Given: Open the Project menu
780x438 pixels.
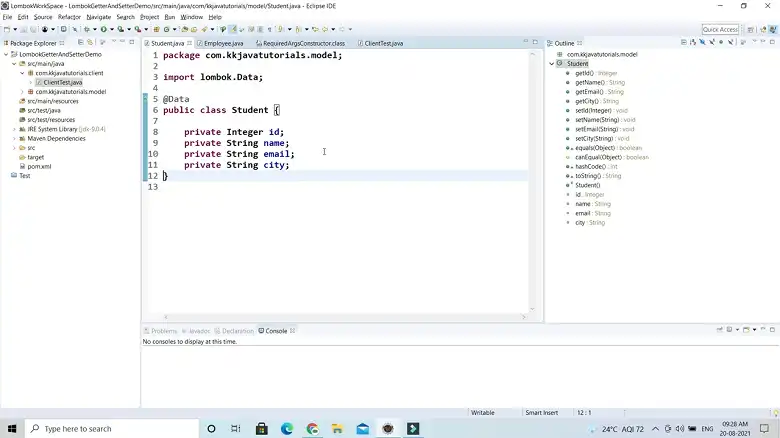Looking at the screenshot, I should tap(149, 17).
